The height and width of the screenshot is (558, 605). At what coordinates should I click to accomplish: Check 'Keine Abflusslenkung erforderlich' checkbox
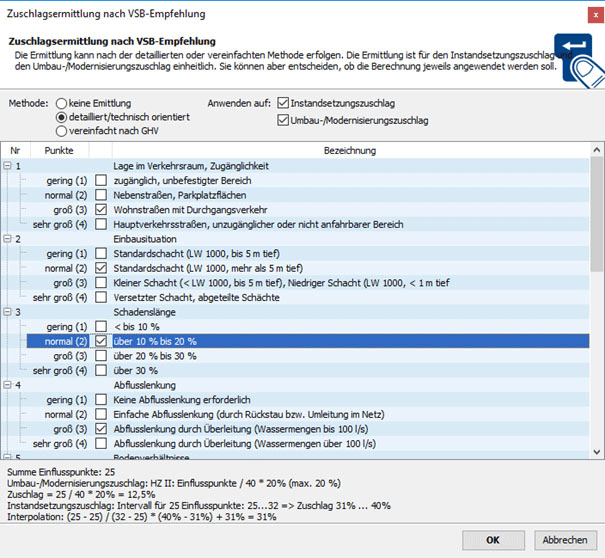click(x=101, y=399)
